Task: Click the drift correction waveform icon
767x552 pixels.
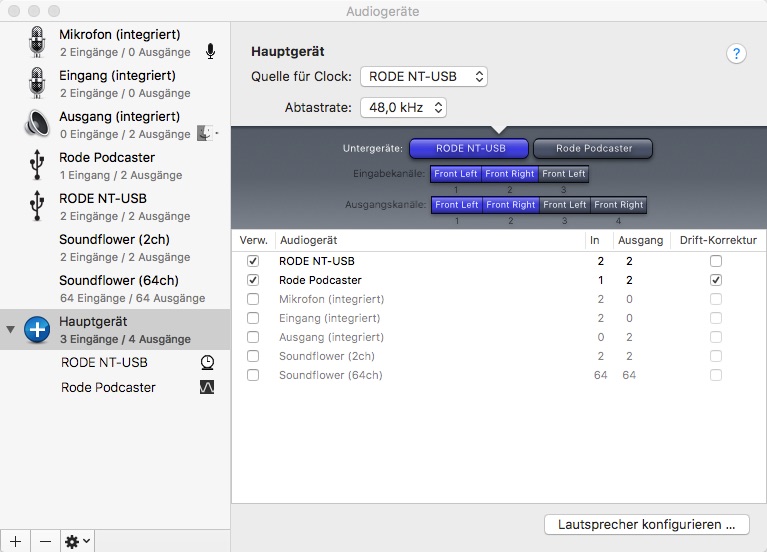Action: tap(207, 388)
